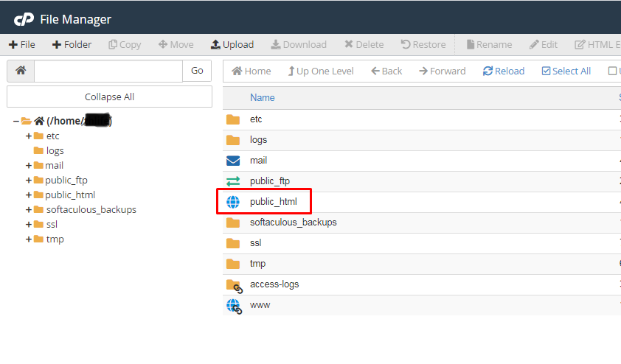Sort files by Name column header
Image resolution: width=621 pixels, height=364 pixels.
click(x=262, y=97)
